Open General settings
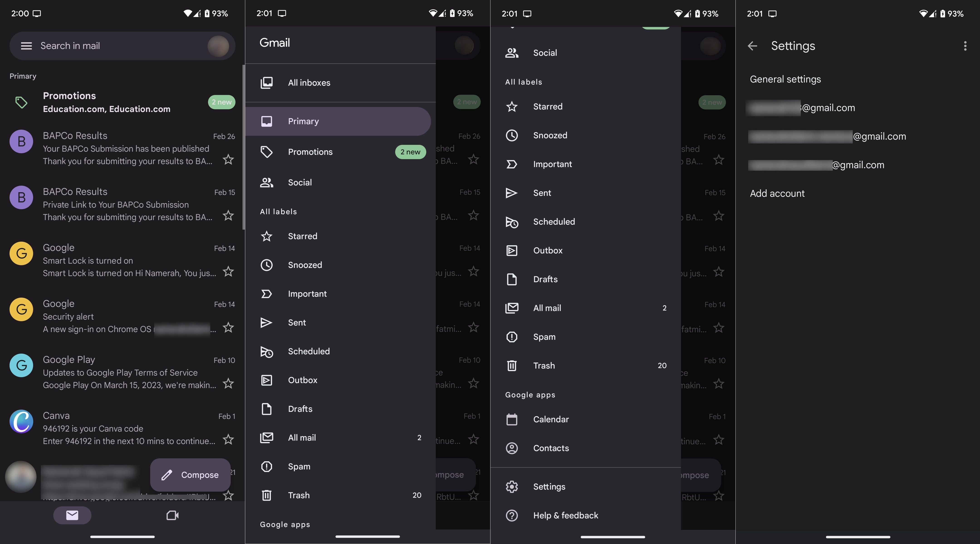The width and height of the screenshot is (980, 544). click(x=857, y=79)
